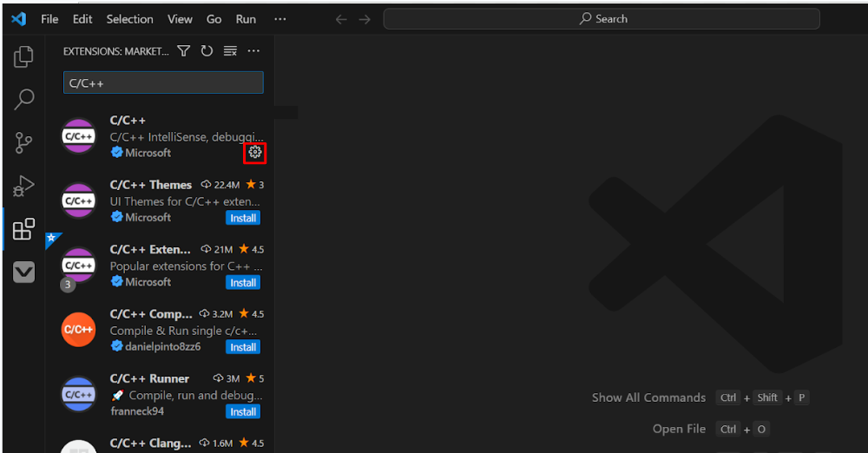The image size is (868, 453).
Task: Open the Selection menu
Action: [130, 19]
